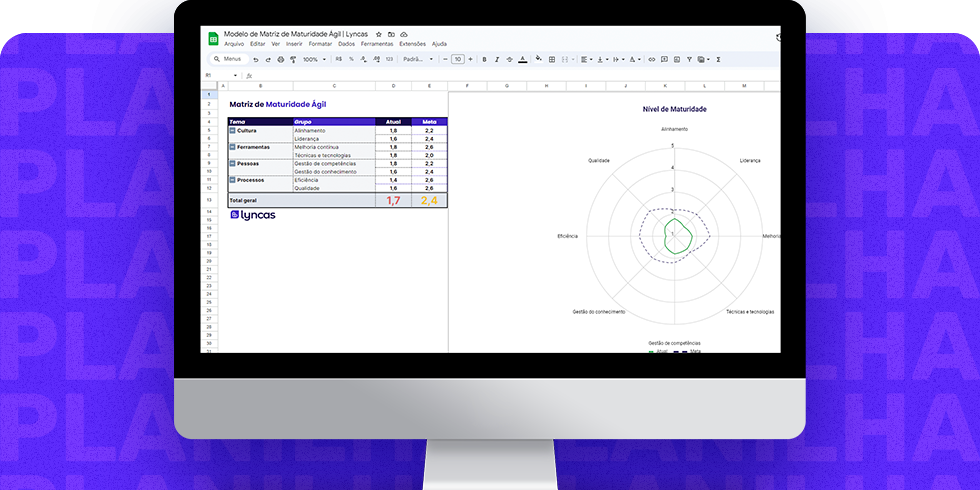Expand the cell name box dropdown

(237, 75)
